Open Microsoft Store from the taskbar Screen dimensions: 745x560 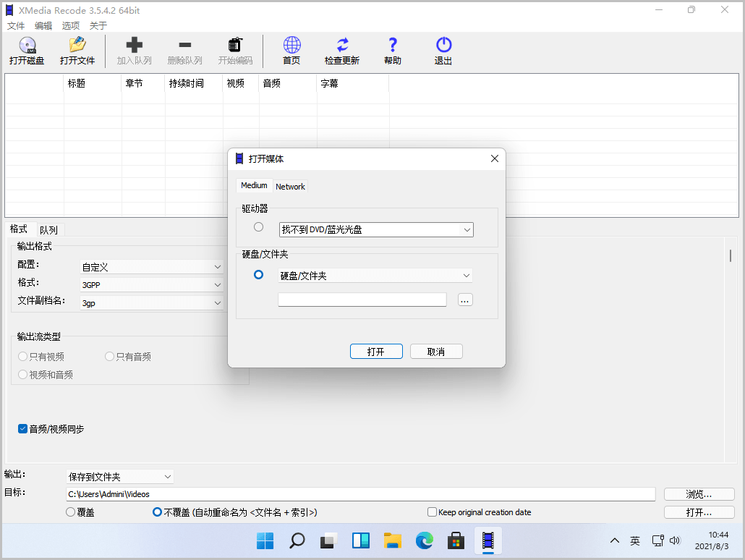[456, 541]
